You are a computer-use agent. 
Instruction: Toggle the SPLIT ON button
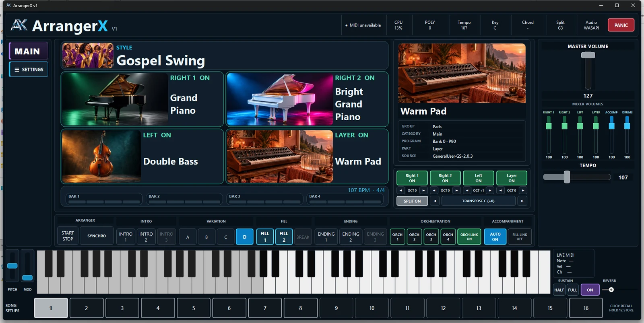click(x=412, y=201)
